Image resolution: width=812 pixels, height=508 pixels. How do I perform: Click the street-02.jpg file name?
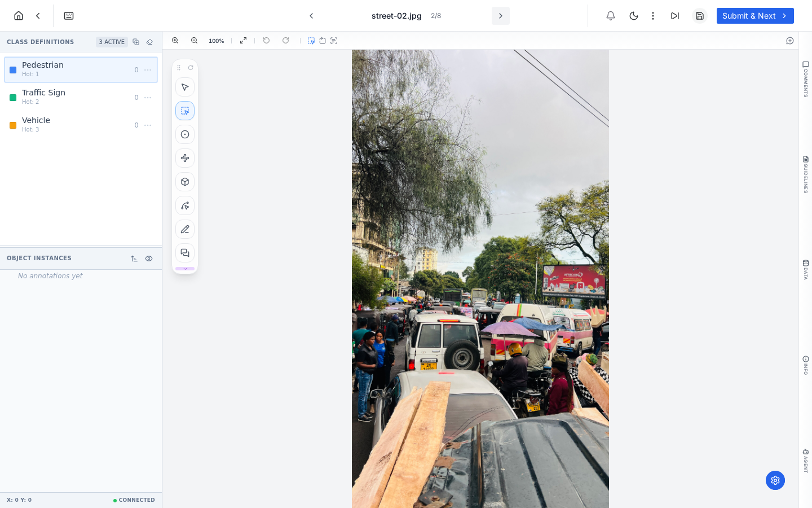click(396, 16)
